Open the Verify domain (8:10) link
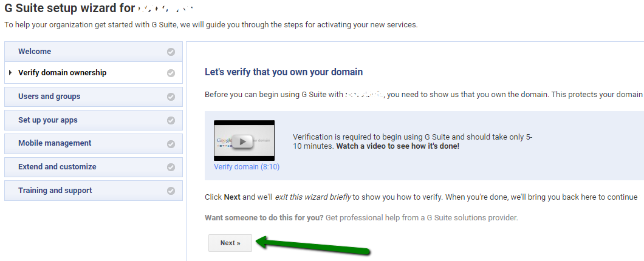The height and width of the screenshot is (261, 644). click(247, 166)
